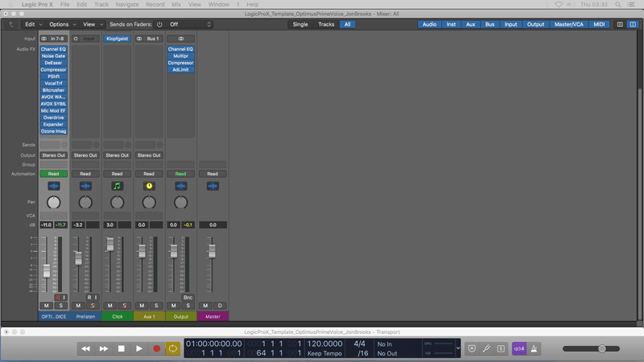Click the Click track green music note icon

pyautogui.click(x=117, y=186)
